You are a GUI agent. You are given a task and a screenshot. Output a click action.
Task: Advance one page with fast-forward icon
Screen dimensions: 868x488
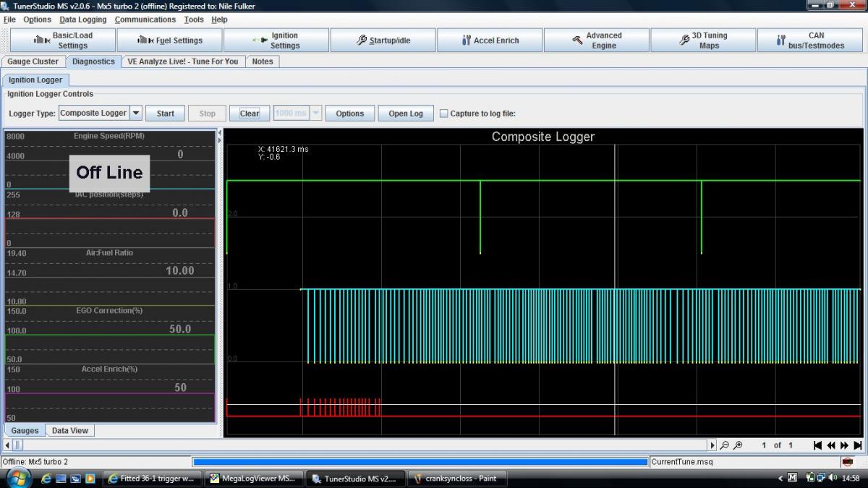(x=844, y=445)
